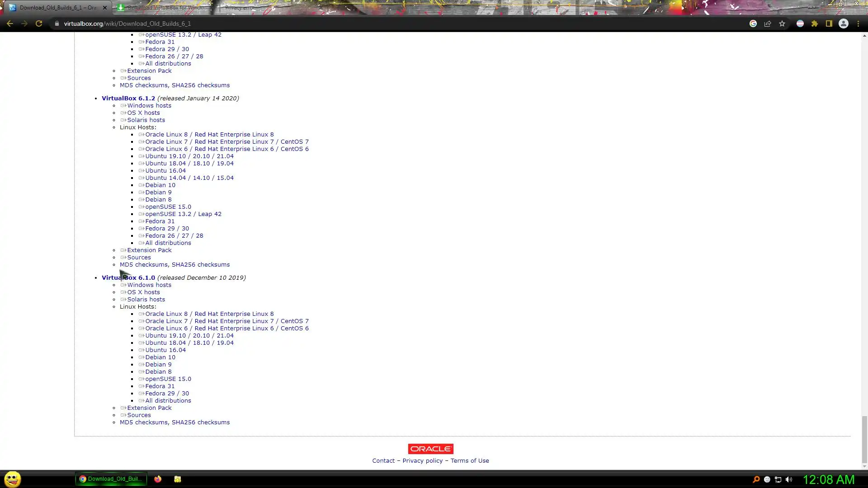Screen dimensions: 868x488
Task: Close the Download_Old_Builds_6_1 tab
Action: (x=105, y=8)
